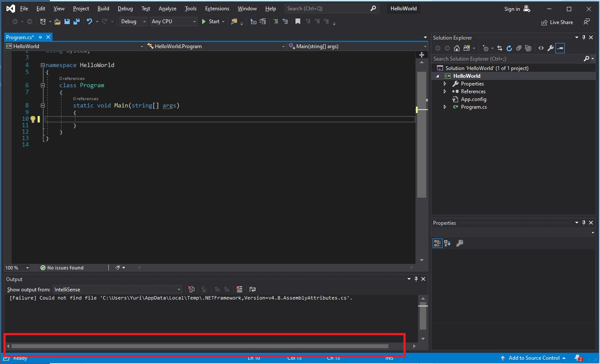
Task: Click the View Code icon in Solution Explorer
Action: click(x=541, y=49)
